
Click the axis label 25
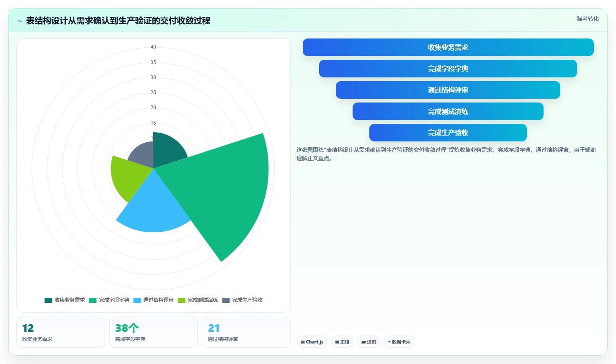pyautogui.click(x=153, y=92)
